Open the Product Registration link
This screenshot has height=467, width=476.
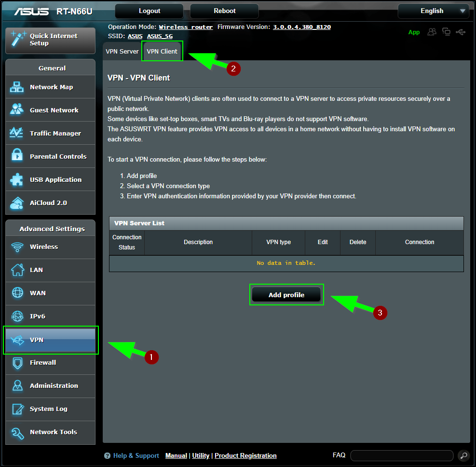tap(245, 455)
